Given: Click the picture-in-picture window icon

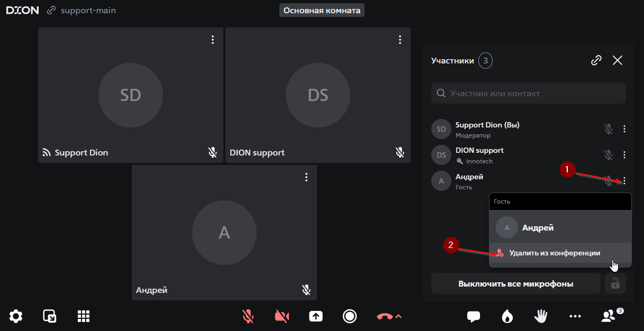Looking at the screenshot, I should [50, 316].
